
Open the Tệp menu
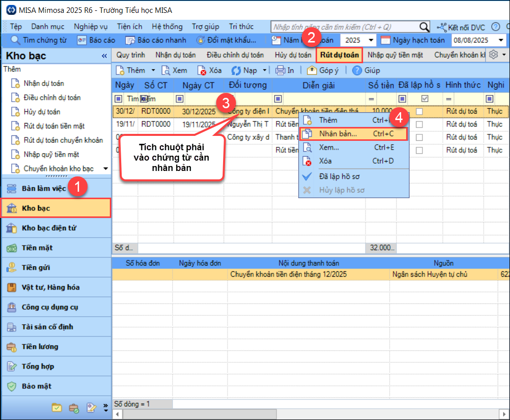[16, 27]
